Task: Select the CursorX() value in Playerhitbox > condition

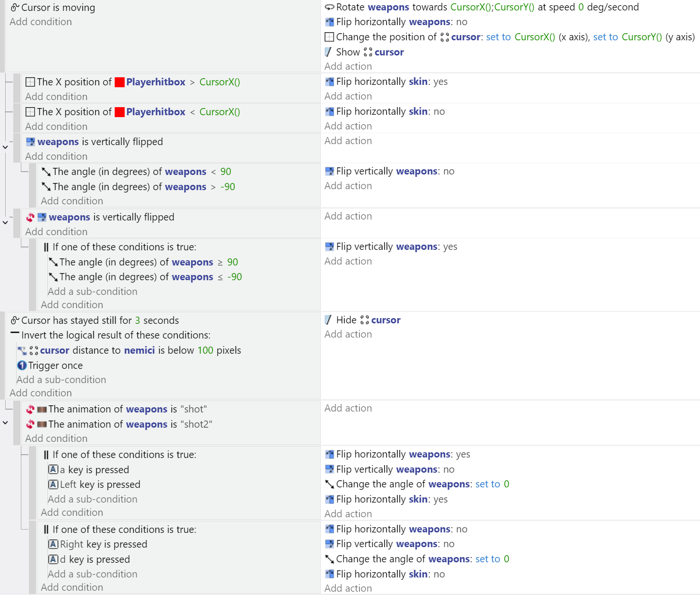Action: (x=219, y=82)
